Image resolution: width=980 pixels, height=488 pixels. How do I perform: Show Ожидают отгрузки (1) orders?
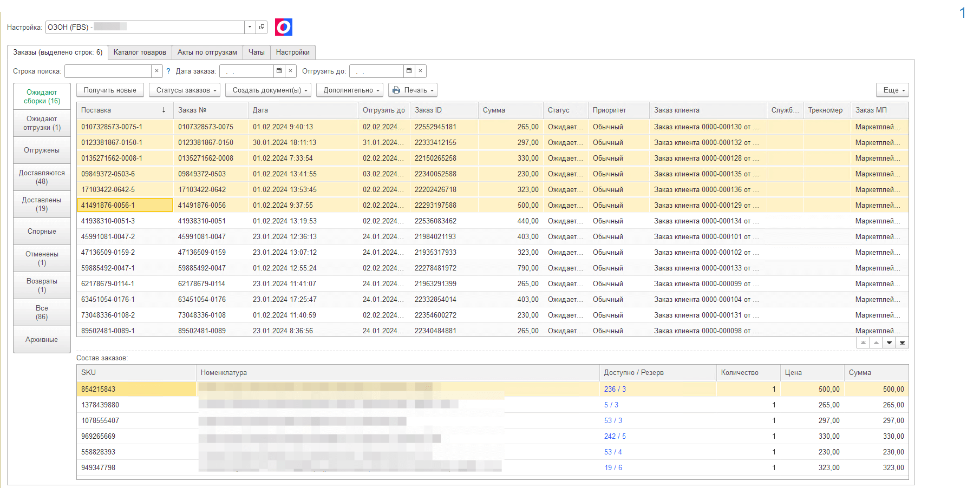click(42, 123)
